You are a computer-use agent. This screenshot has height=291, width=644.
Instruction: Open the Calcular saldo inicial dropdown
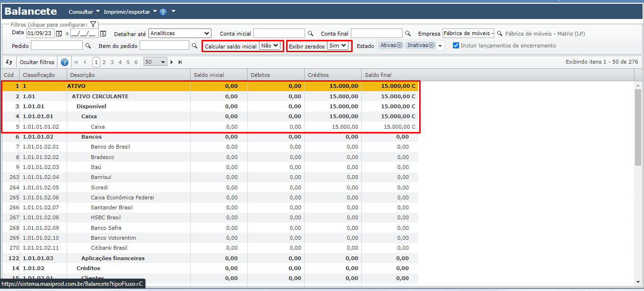[270, 46]
